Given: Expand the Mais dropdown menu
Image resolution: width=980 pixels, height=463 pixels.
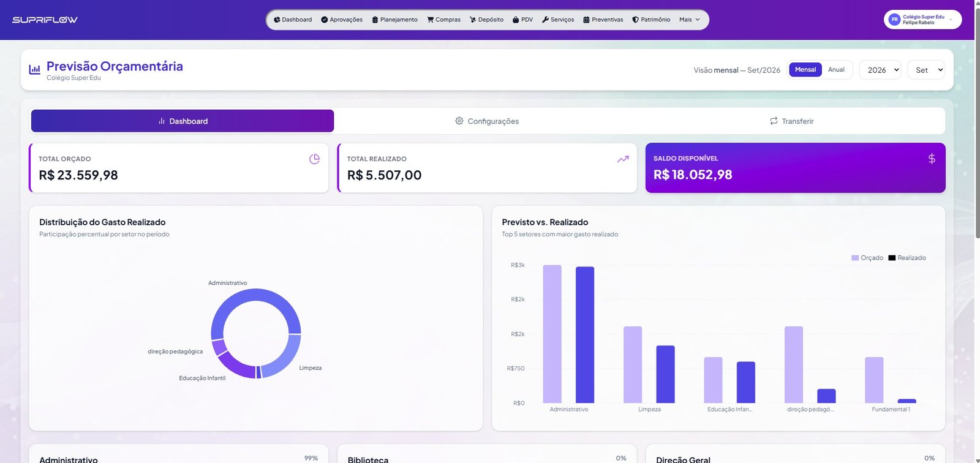Looking at the screenshot, I should coord(690,20).
